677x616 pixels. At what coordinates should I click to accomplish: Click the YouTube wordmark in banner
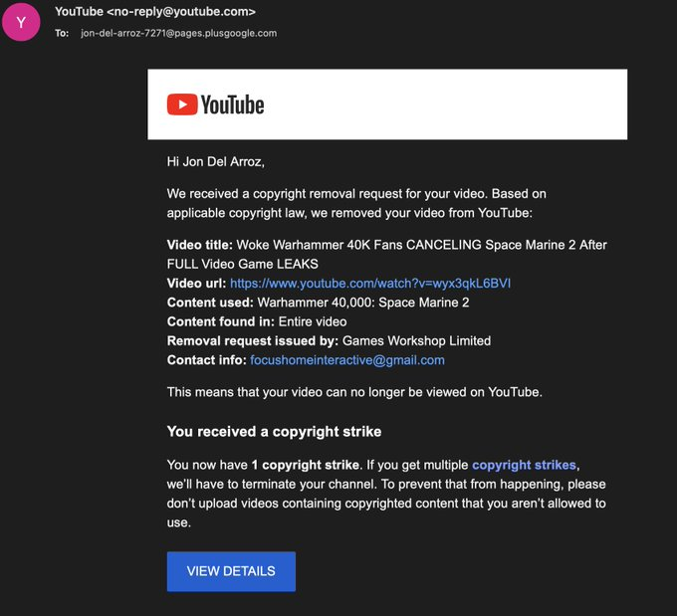click(232, 104)
